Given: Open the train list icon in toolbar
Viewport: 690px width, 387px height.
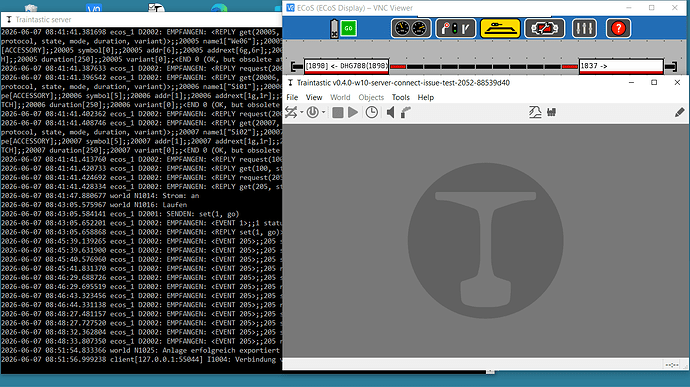Looking at the screenshot, I should click(535, 113).
